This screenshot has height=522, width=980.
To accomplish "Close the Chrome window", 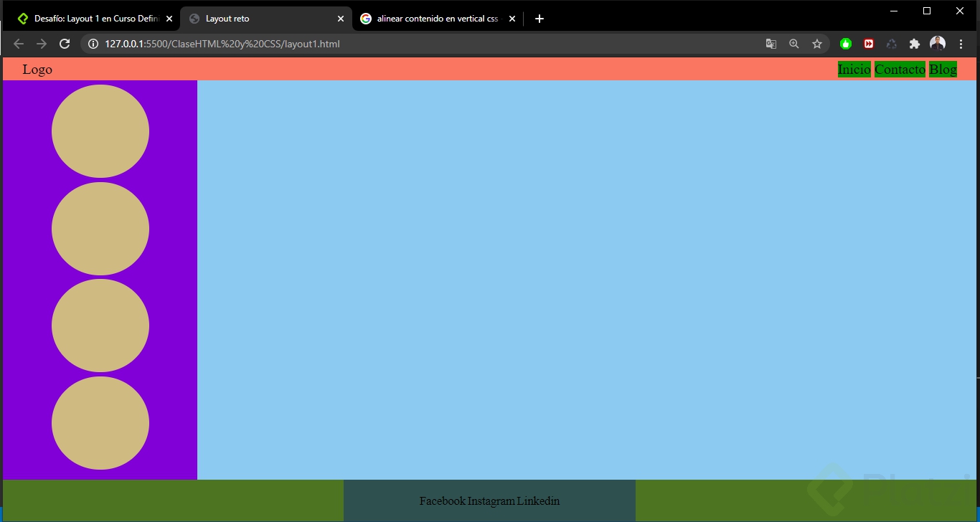I will click(x=960, y=11).
